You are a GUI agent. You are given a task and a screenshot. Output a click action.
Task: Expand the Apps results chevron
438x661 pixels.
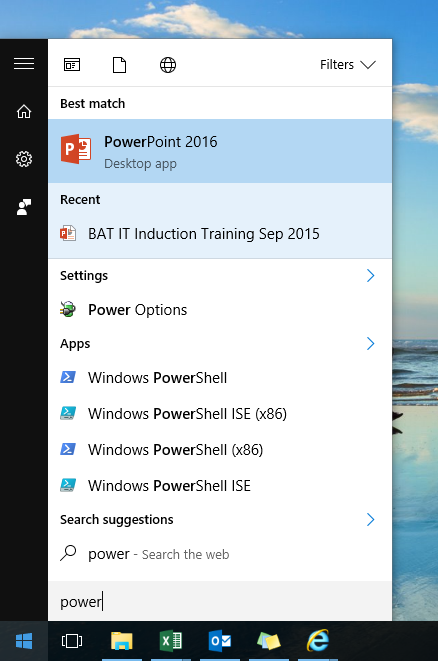[371, 344]
